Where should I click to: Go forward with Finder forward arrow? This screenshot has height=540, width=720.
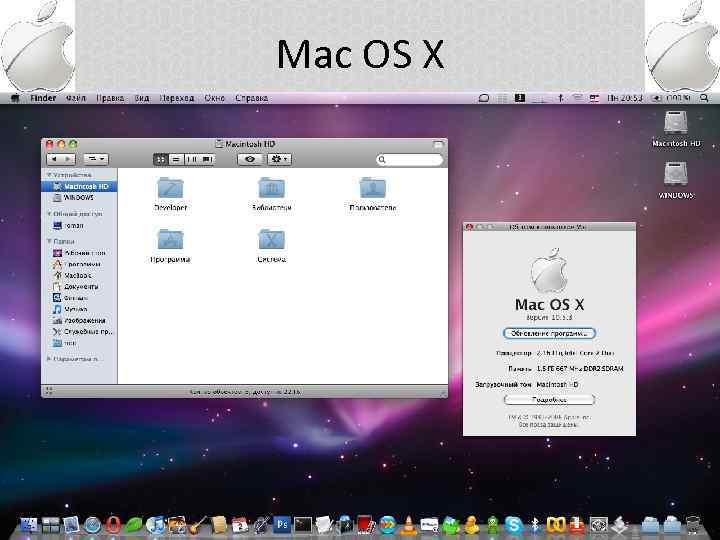pos(68,159)
